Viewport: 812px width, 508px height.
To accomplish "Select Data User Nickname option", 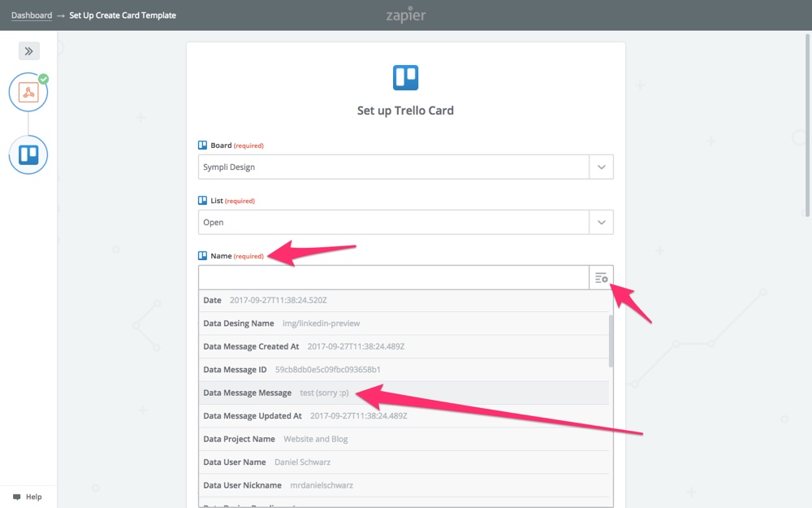I will click(x=404, y=485).
